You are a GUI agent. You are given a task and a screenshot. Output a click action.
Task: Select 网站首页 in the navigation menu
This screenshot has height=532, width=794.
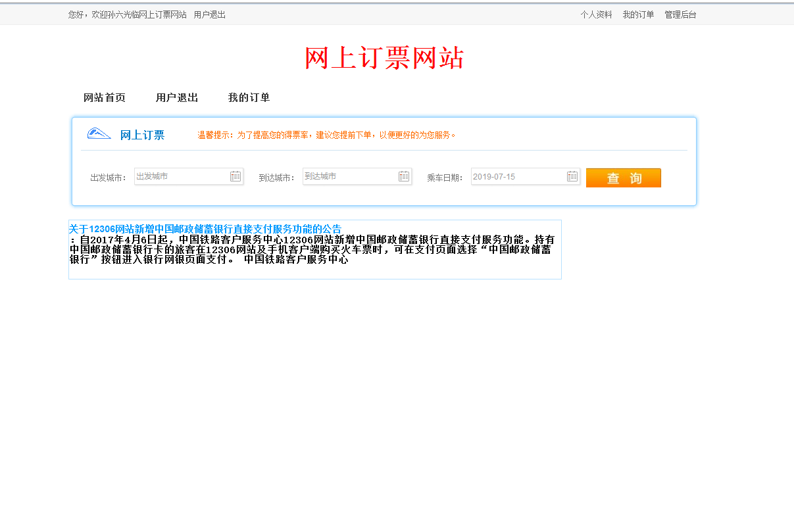coord(105,97)
